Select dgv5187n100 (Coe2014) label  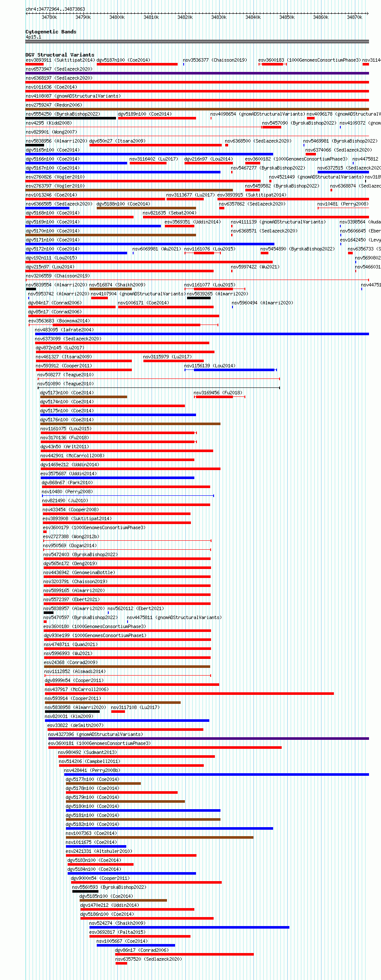tap(124, 60)
